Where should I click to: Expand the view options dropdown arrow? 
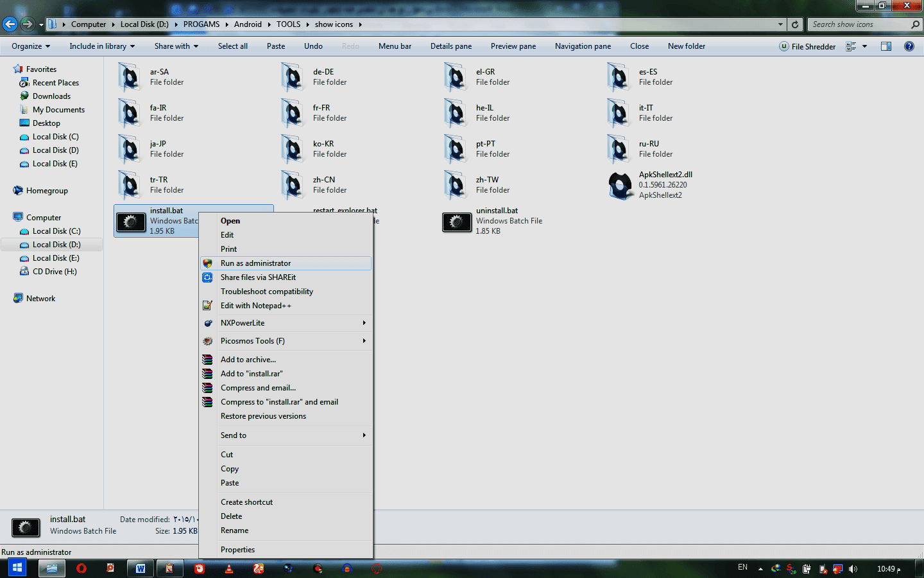(x=865, y=46)
